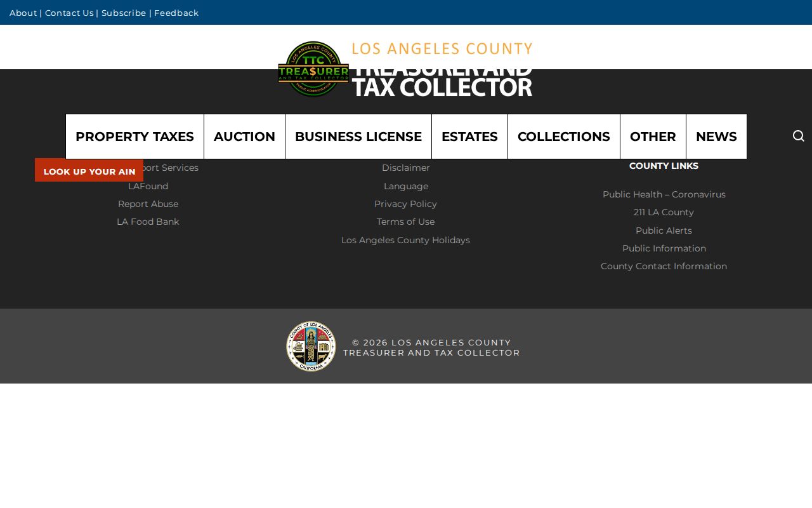The height and width of the screenshot is (508, 812).
Task: Click the Public Information link
Action: coord(664,248)
